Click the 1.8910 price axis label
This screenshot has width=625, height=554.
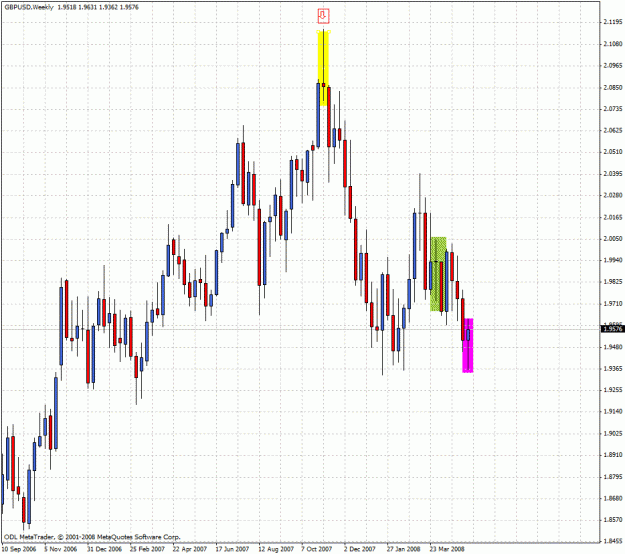[613, 455]
